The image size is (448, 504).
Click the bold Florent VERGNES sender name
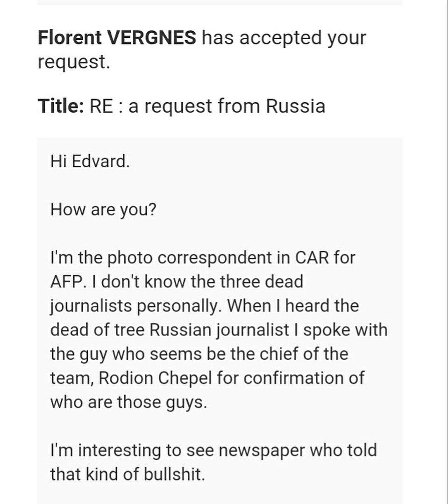[x=117, y=38]
